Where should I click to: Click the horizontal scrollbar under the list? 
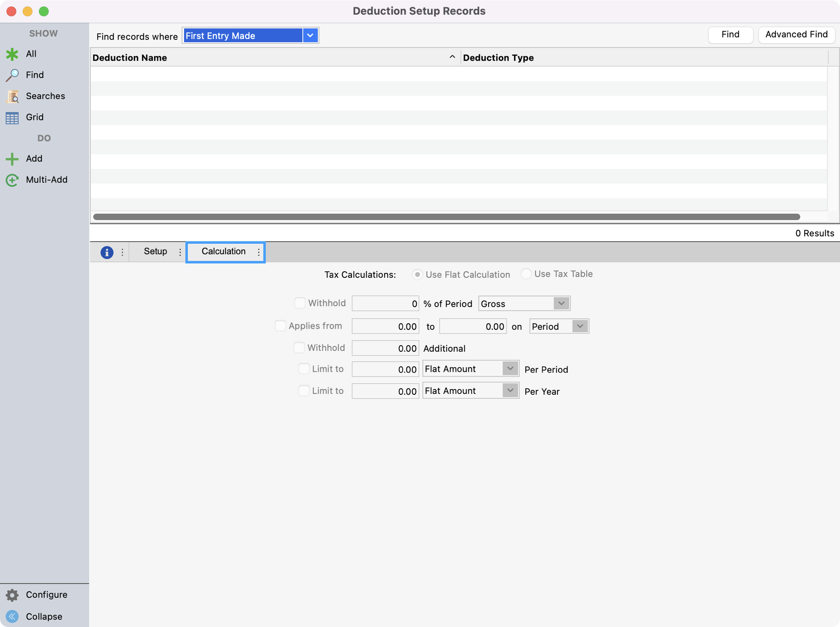[x=446, y=217]
